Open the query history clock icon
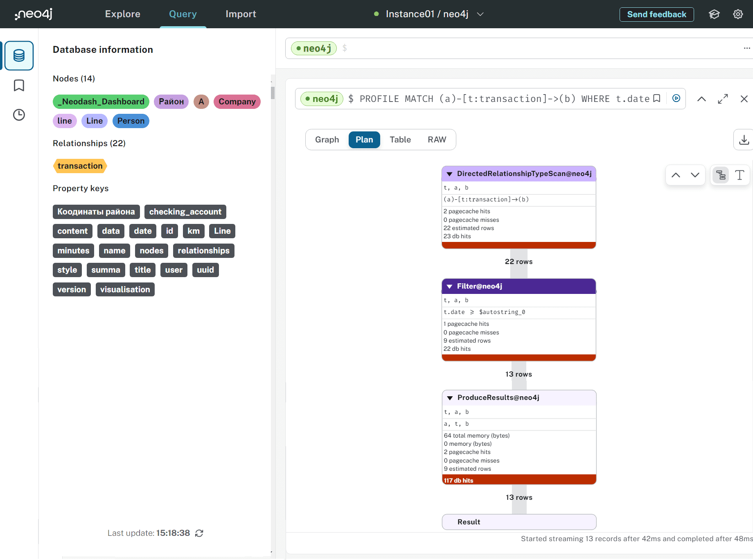This screenshot has height=560, width=753. [x=19, y=115]
